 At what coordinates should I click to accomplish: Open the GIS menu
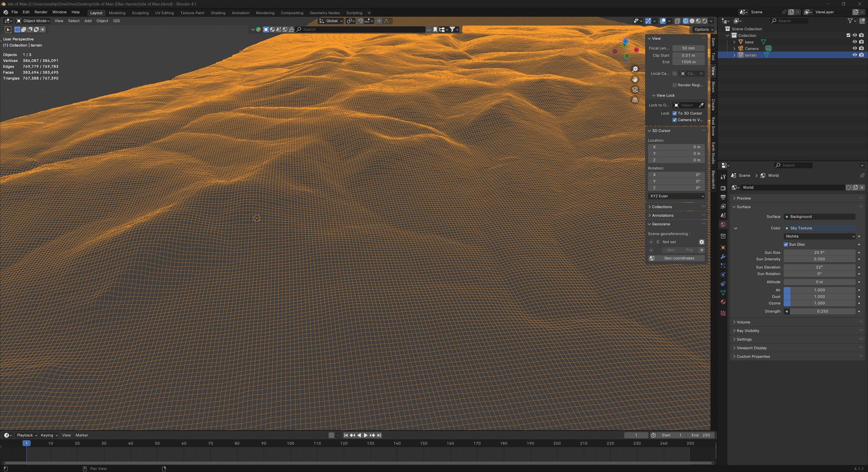pos(117,21)
